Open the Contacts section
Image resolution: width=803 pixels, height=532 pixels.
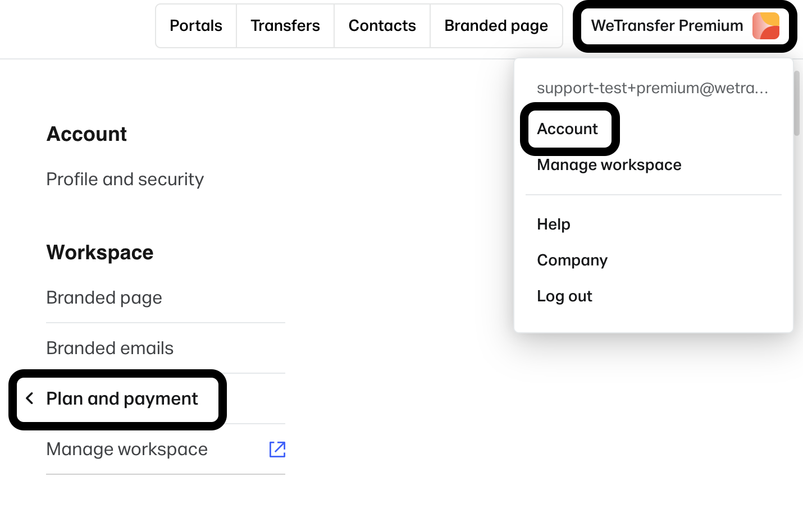(x=382, y=25)
